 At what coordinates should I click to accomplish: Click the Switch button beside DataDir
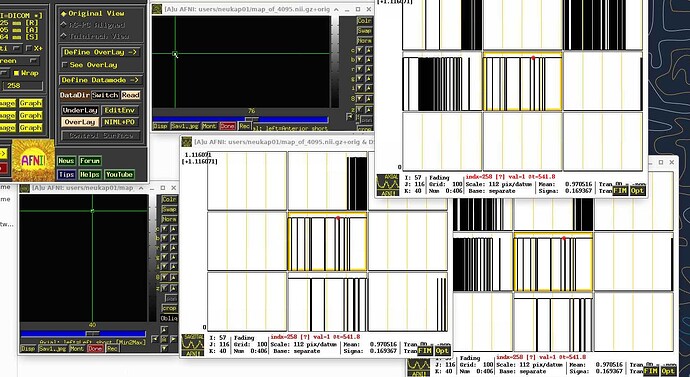(105, 95)
